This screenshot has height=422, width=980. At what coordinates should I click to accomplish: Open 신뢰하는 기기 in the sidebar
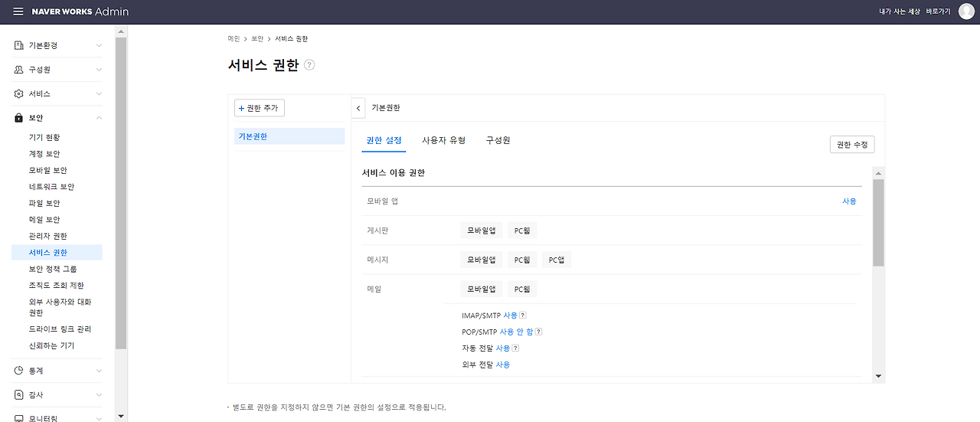(51, 346)
